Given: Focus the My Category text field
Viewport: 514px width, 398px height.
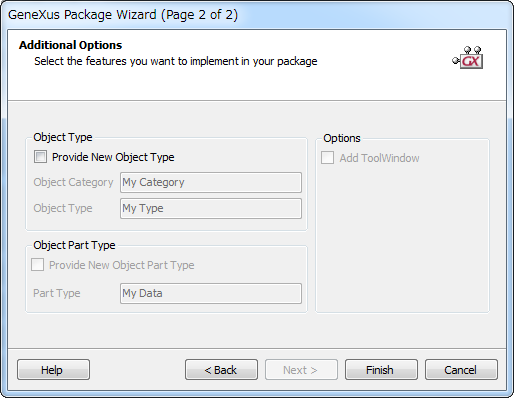Looking at the screenshot, I should click(x=211, y=182).
